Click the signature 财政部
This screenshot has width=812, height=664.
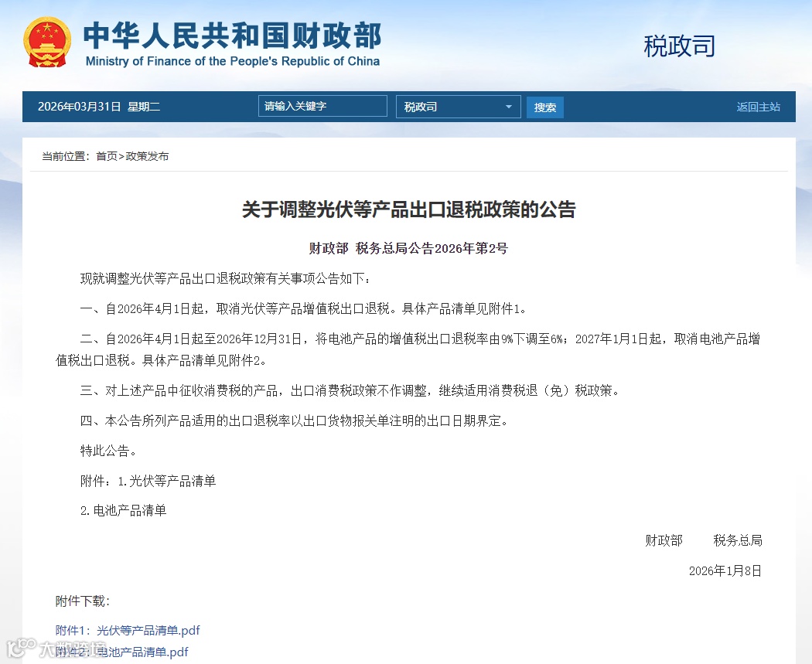[x=664, y=541]
